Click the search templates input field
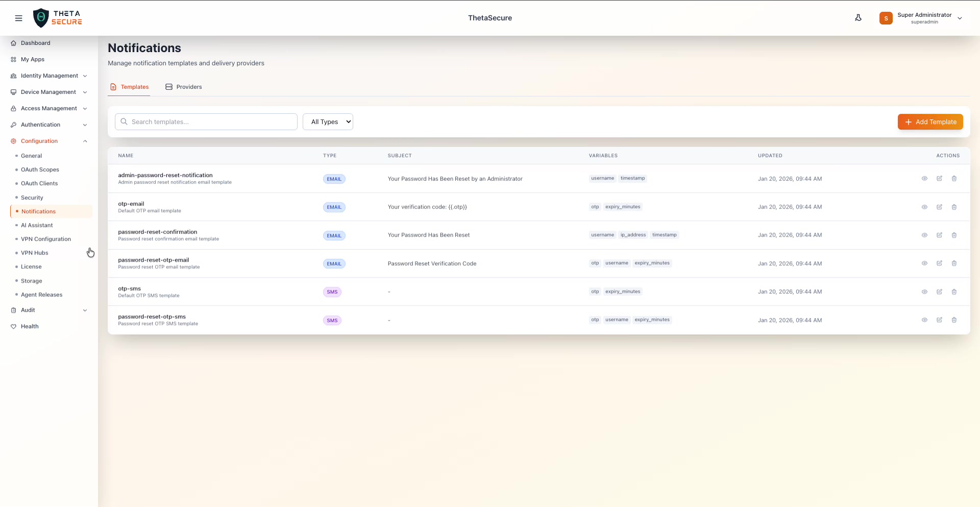Viewport: 980px width, 507px height. point(206,121)
